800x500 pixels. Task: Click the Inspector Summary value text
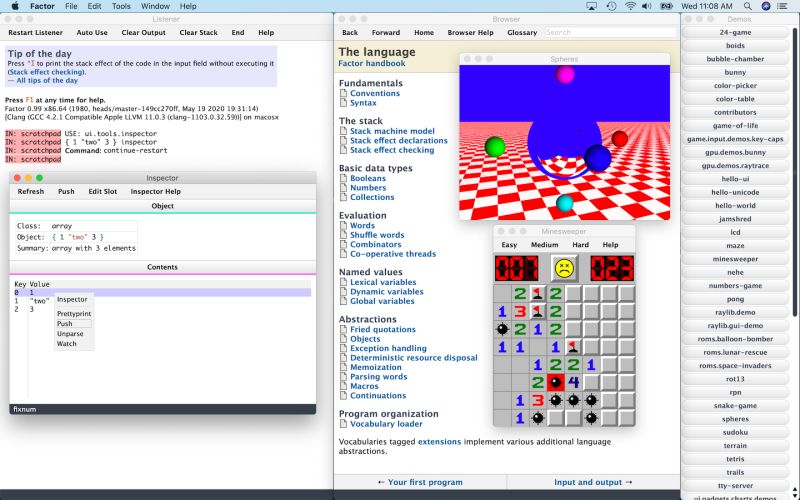click(x=94, y=248)
